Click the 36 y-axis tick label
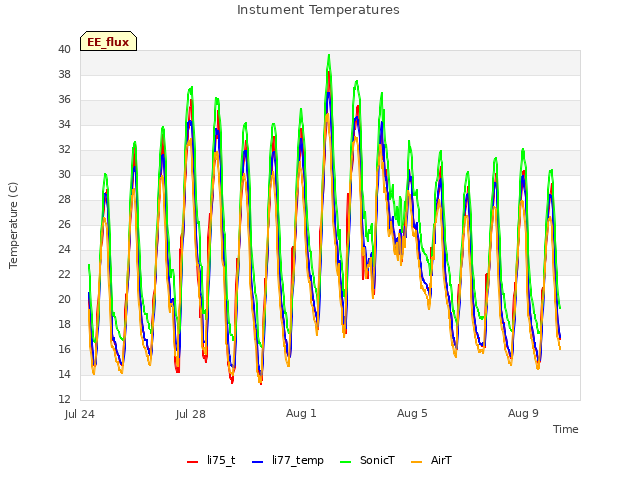This screenshot has width=640, height=480. (64, 100)
